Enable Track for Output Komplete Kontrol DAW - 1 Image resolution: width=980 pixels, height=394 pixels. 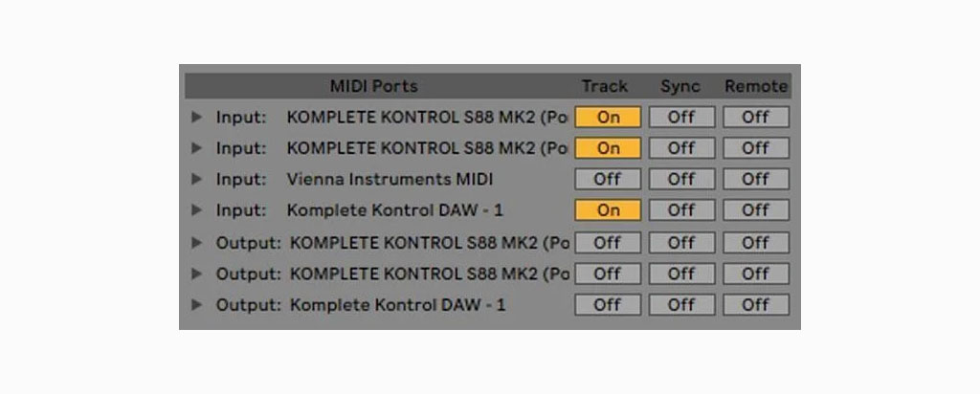click(608, 305)
